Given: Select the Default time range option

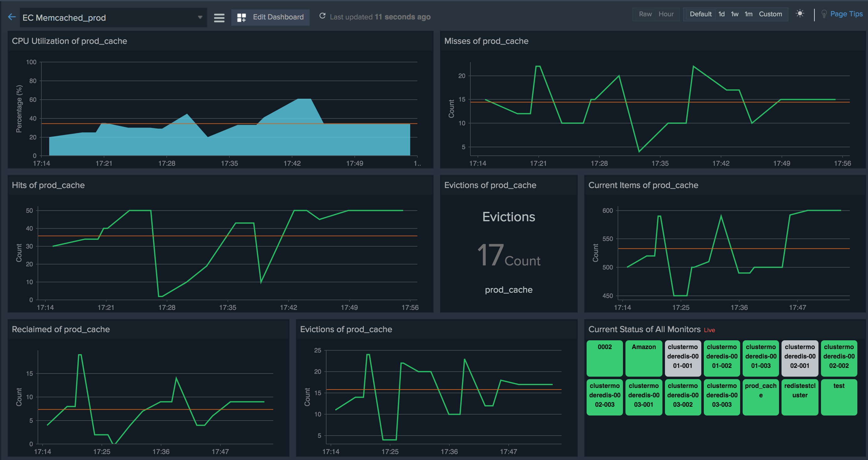Looking at the screenshot, I should [x=701, y=14].
